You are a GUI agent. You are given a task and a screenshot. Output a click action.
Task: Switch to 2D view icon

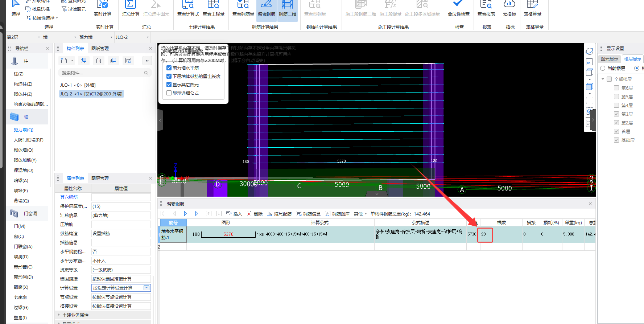click(x=590, y=62)
